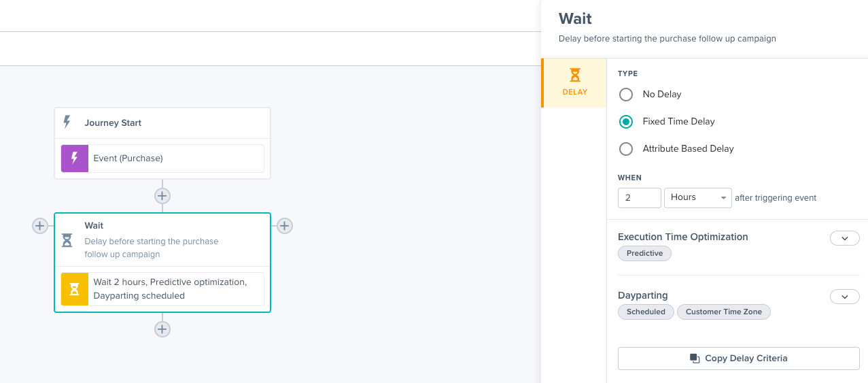Image resolution: width=868 pixels, height=383 pixels.
Task: Select the No Delay radio option
Action: [626, 95]
